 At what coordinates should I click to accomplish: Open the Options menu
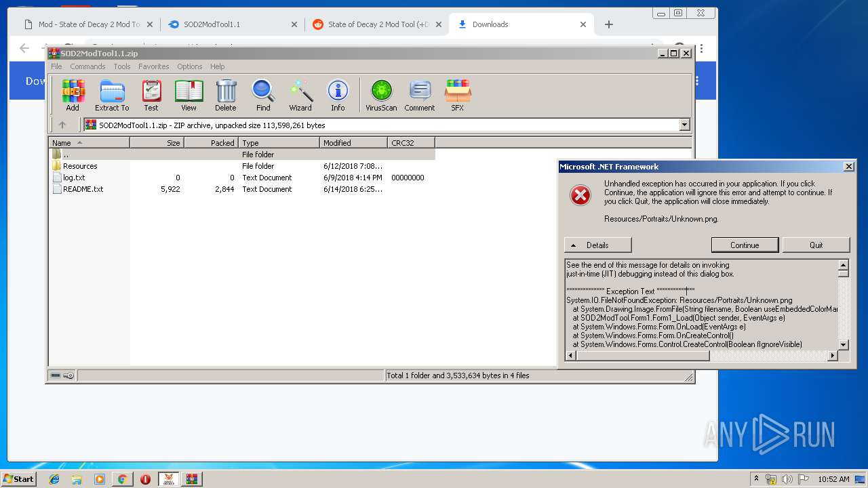coord(190,66)
